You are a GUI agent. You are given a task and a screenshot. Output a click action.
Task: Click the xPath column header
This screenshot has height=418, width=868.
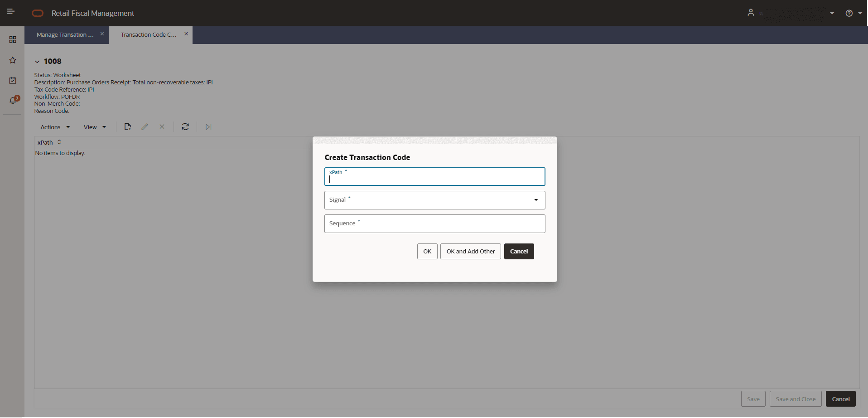(x=45, y=142)
